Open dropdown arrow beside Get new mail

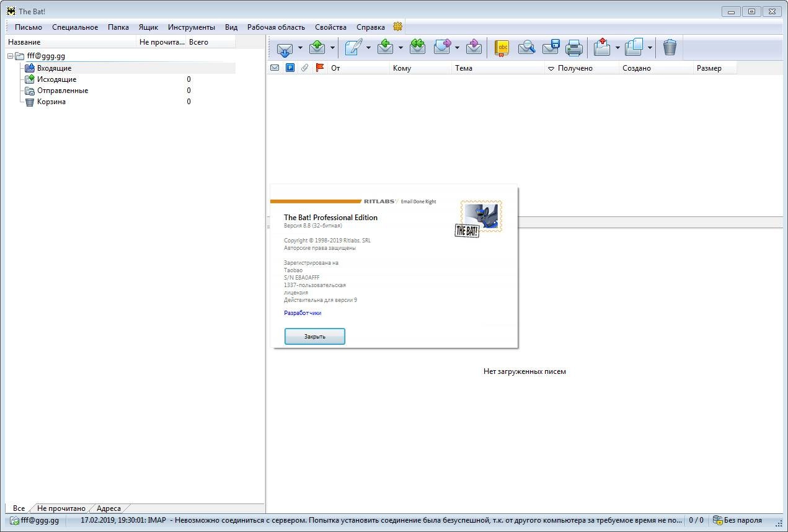click(300, 48)
